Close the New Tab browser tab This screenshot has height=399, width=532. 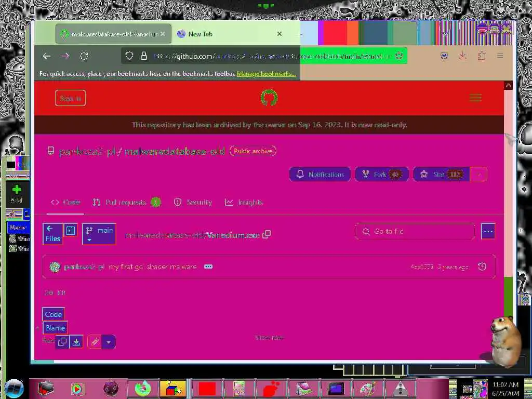pyautogui.click(x=279, y=34)
